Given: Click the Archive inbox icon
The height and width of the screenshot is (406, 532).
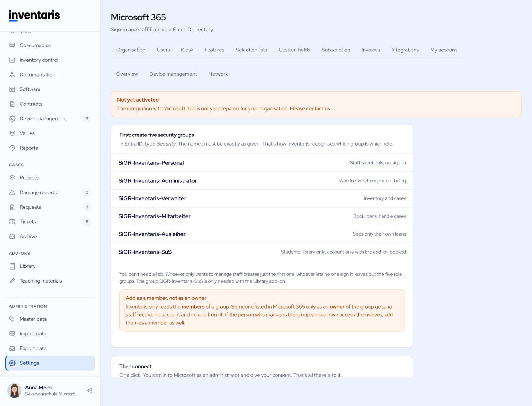Looking at the screenshot, I should tap(12, 236).
